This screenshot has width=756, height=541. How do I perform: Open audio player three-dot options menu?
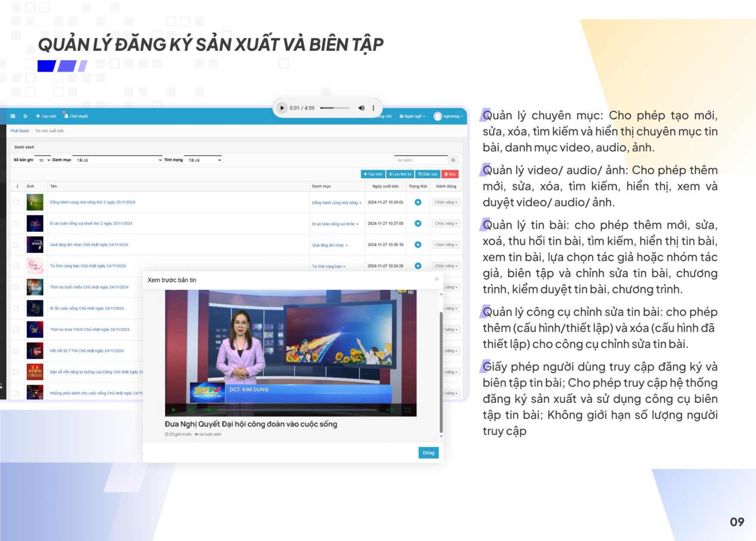(373, 108)
